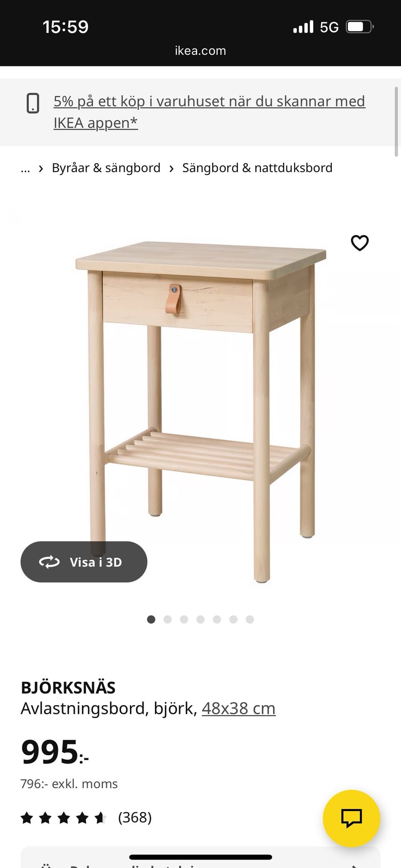Open the 5% IKEA appen offer link
The image size is (401, 868).
tap(209, 112)
